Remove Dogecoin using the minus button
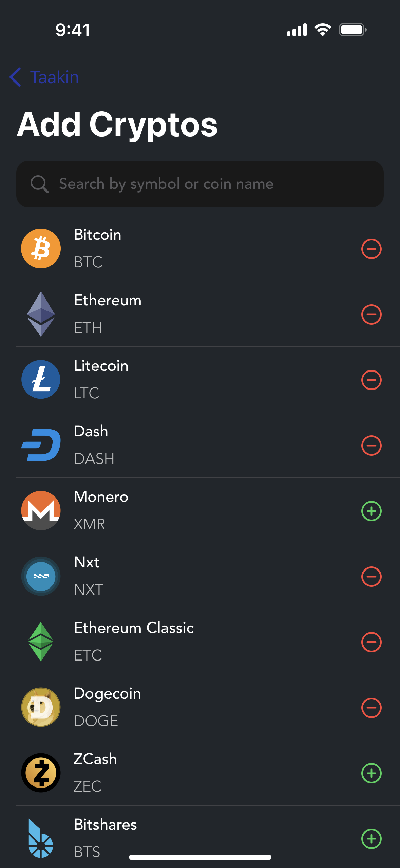Image resolution: width=400 pixels, height=868 pixels. pyautogui.click(x=372, y=708)
